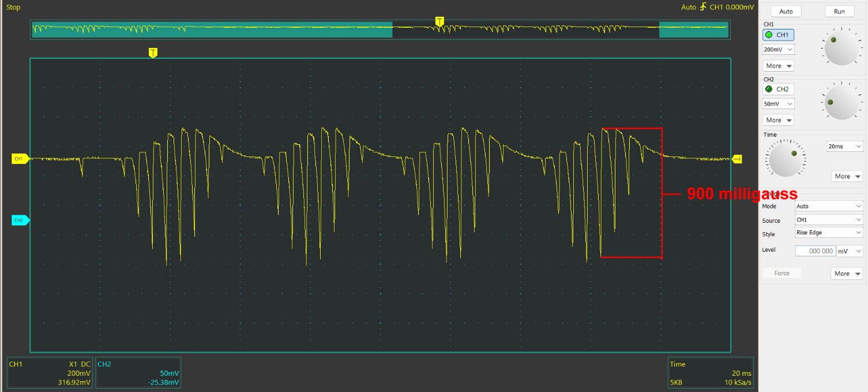868x392 pixels.
Task: Click the -25.38mV CH2 reading
Action: [163, 382]
